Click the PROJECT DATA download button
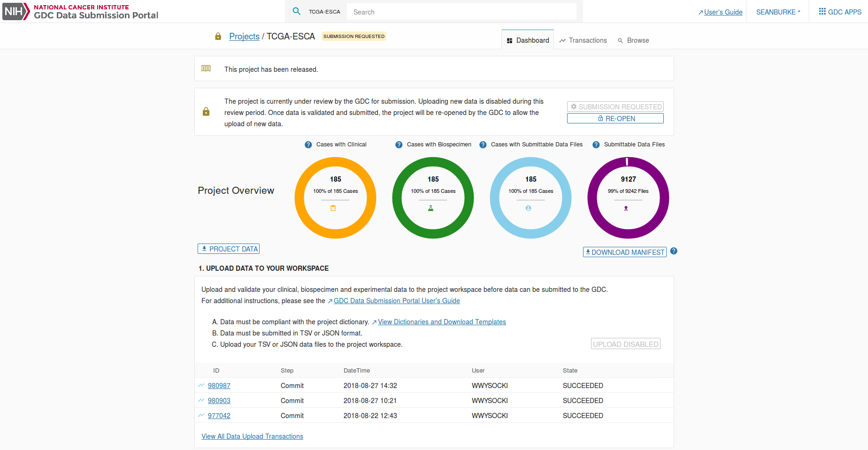Screen dimensions: 868x450 coord(229,249)
